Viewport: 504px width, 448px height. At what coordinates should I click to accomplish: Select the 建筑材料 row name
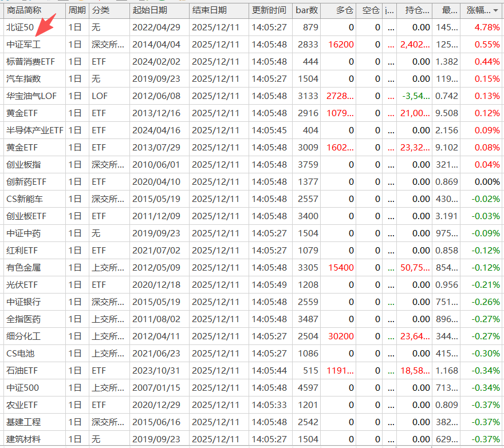(23, 439)
